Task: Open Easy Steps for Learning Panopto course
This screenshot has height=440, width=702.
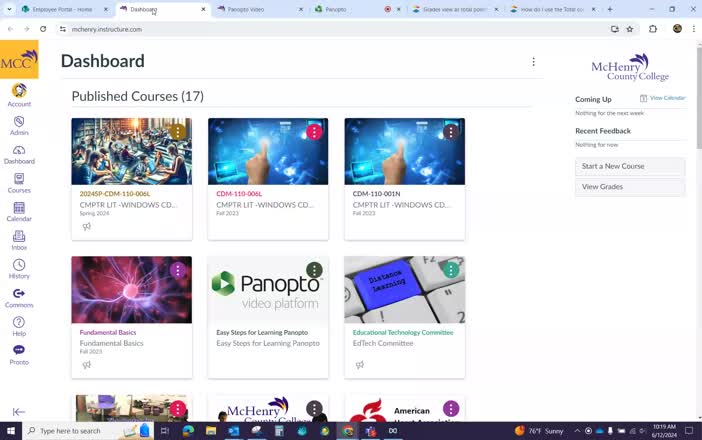Action: click(262, 333)
